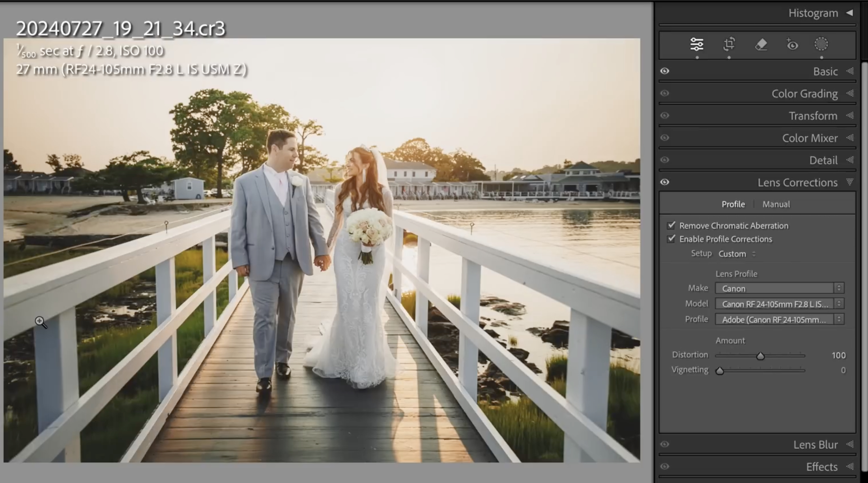The height and width of the screenshot is (483, 868).
Task: Expand the Transform panel arrow
Action: coord(850,116)
